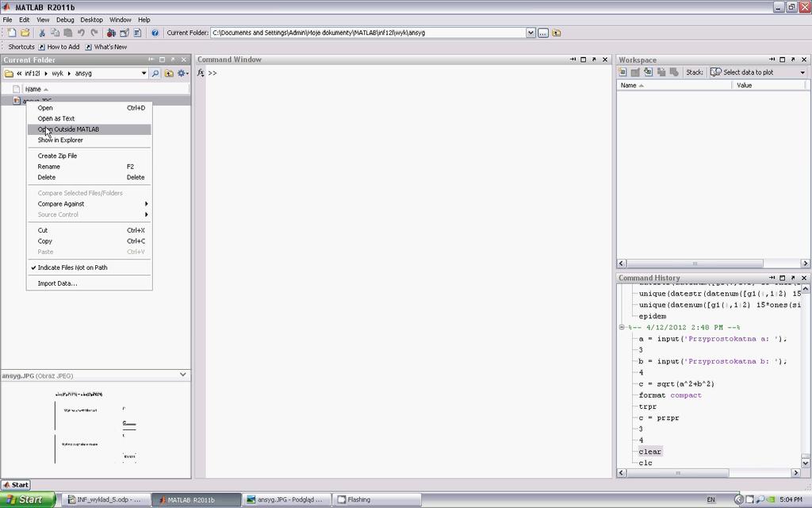The height and width of the screenshot is (508, 812).
Task: Choose Cut from the context menu
Action: tap(89, 230)
